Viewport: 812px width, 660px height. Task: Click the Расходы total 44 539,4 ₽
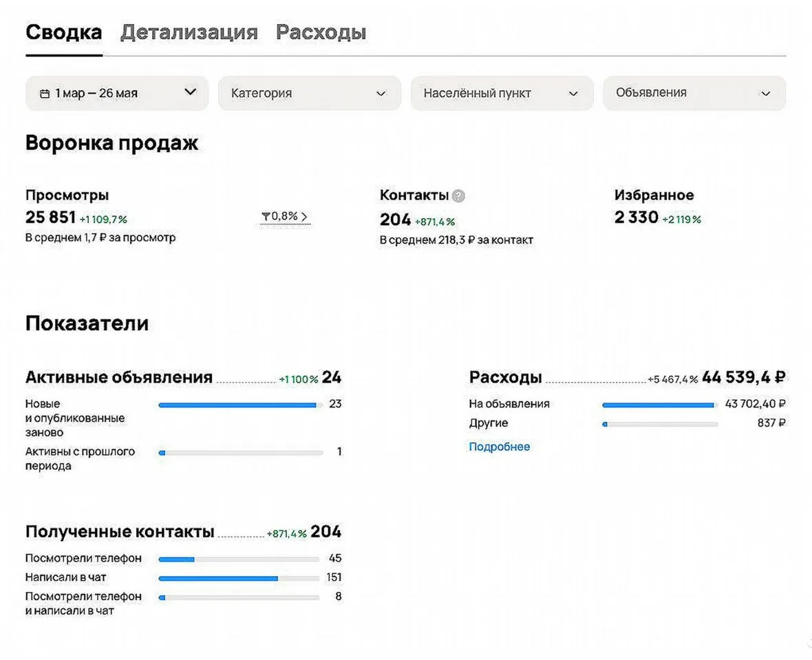(x=744, y=377)
